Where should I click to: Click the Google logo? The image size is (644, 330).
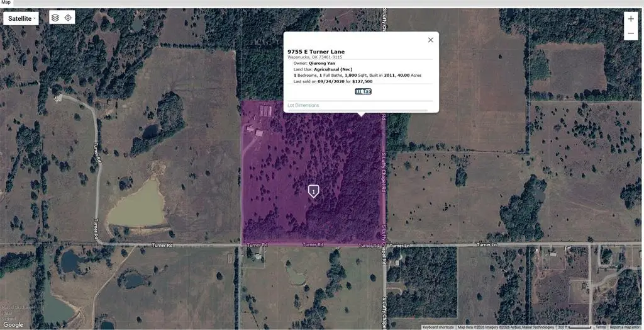[13, 325]
